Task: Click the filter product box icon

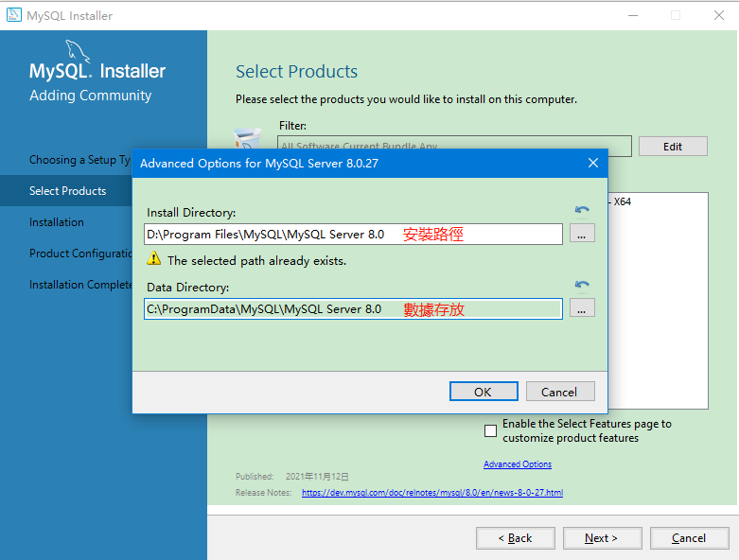Action: click(247, 138)
